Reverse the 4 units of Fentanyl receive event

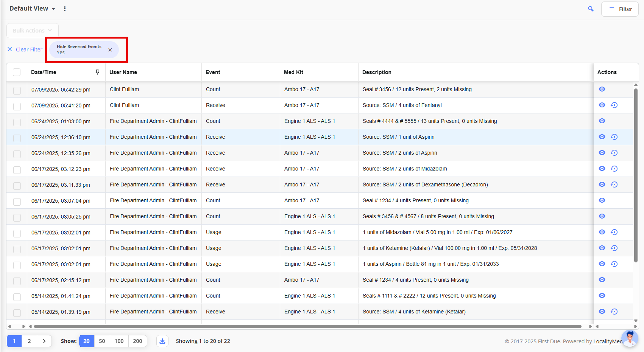(x=614, y=105)
